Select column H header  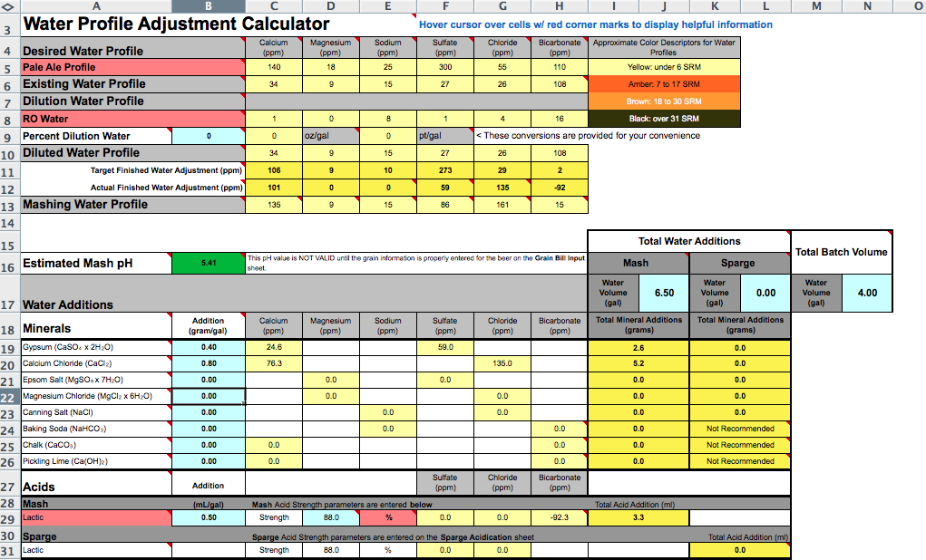[x=560, y=6]
